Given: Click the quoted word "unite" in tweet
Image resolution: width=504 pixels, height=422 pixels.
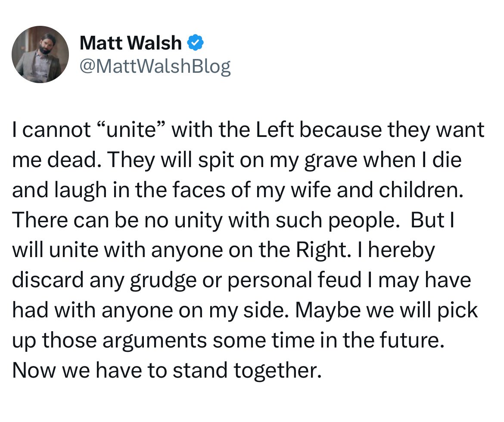Looking at the screenshot, I should [130, 129].
